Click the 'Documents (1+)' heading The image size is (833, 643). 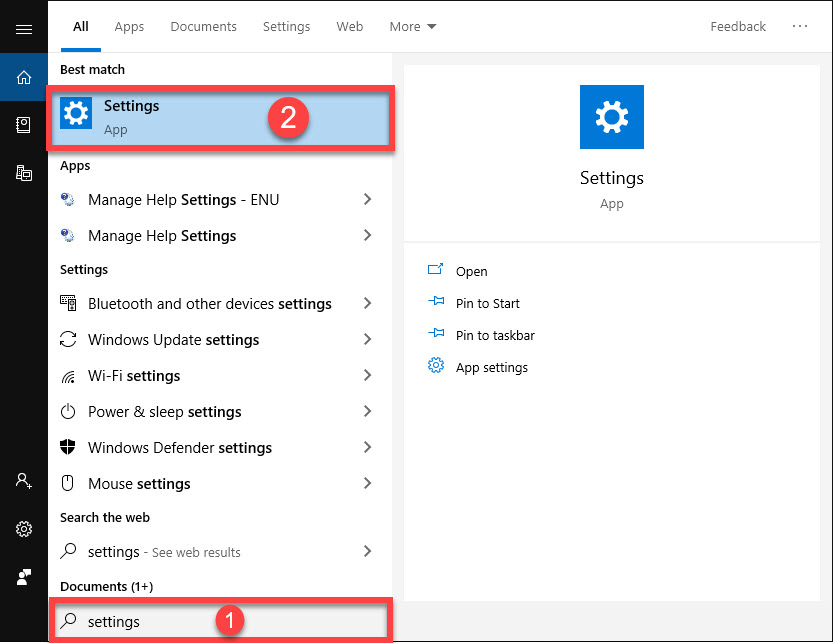pyautogui.click(x=106, y=586)
